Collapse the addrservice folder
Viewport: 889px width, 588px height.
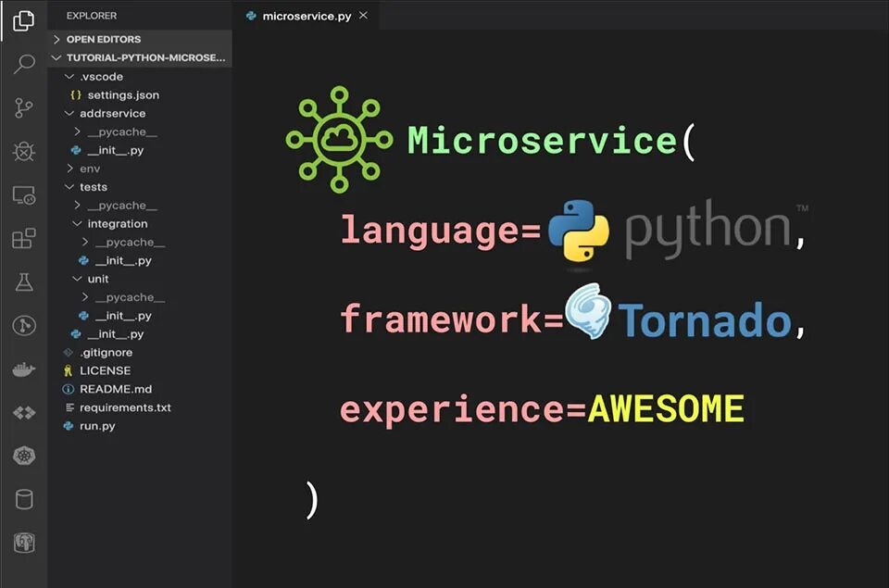[140, 113]
